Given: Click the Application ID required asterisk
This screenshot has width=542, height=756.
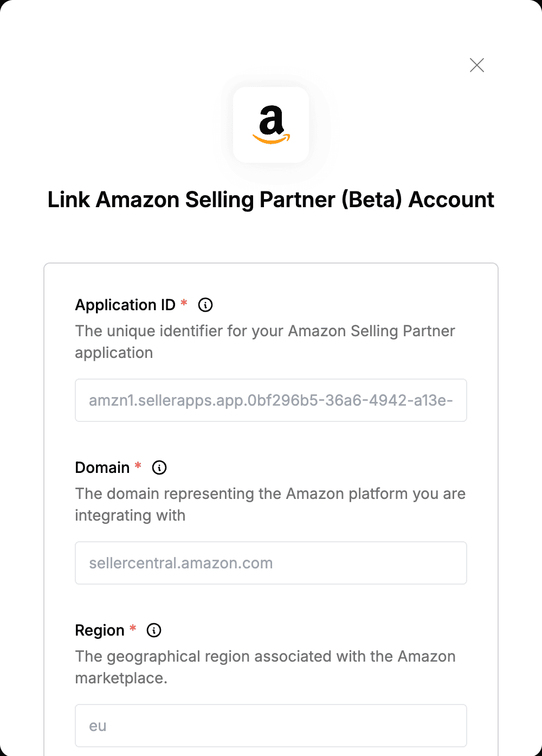Looking at the screenshot, I should 184,303.
